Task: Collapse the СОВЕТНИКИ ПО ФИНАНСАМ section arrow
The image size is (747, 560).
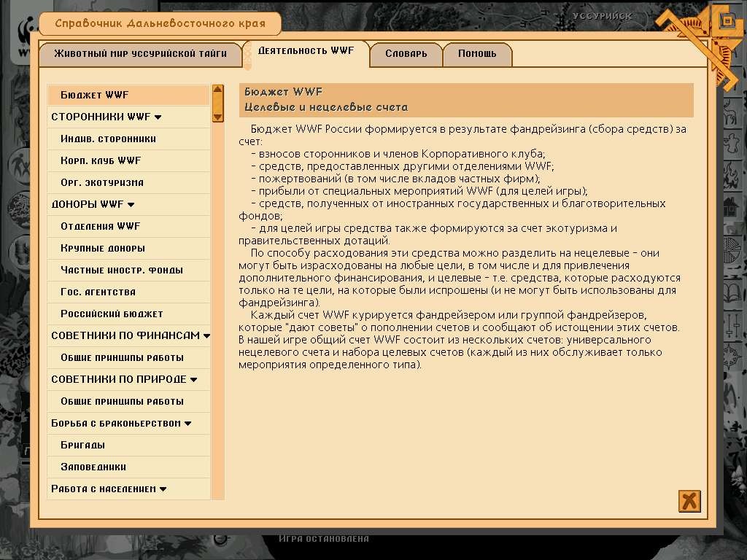Action: click(206, 336)
